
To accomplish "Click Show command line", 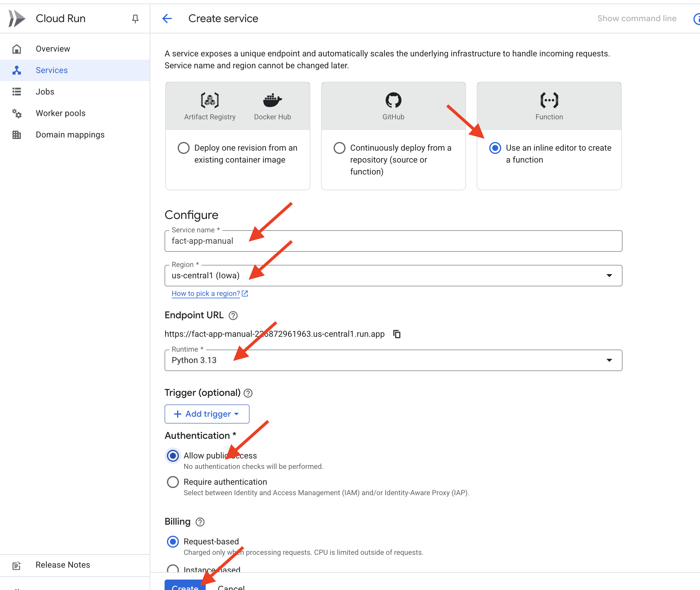I will tap(636, 18).
